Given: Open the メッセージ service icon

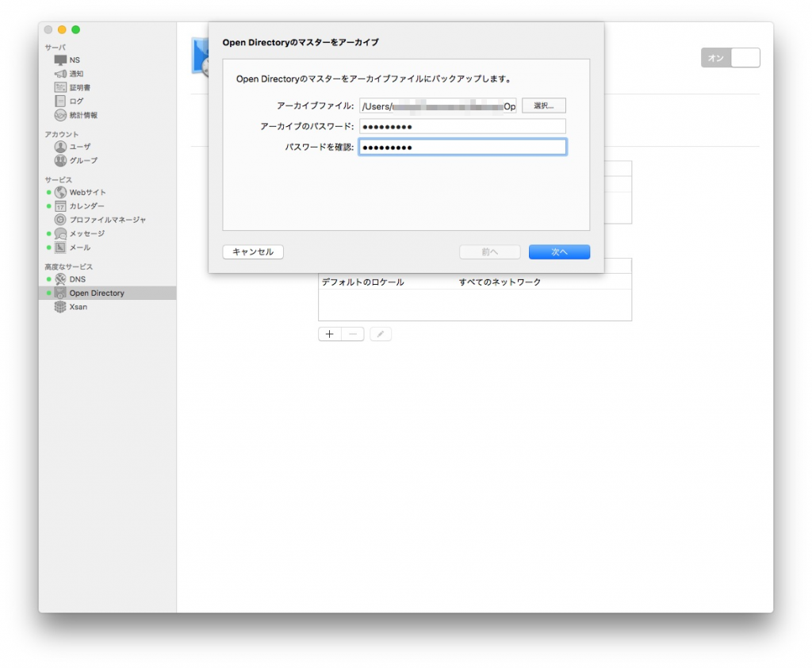Looking at the screenshot, I should tap(60, 234).
